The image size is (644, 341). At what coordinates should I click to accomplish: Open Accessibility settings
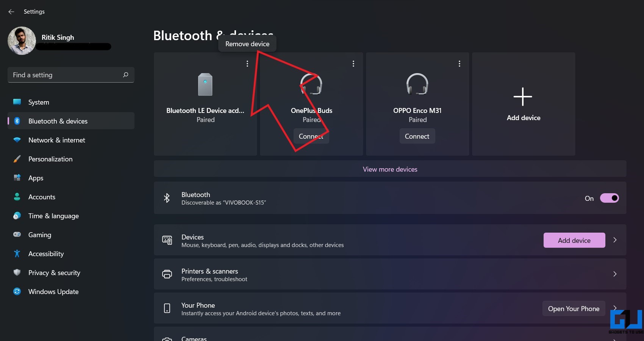(71, 254)
